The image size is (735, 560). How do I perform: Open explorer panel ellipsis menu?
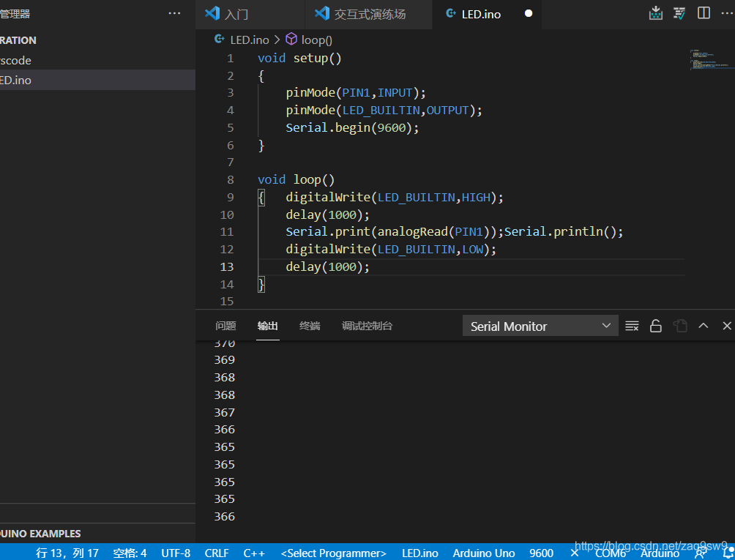pos(174,14)
